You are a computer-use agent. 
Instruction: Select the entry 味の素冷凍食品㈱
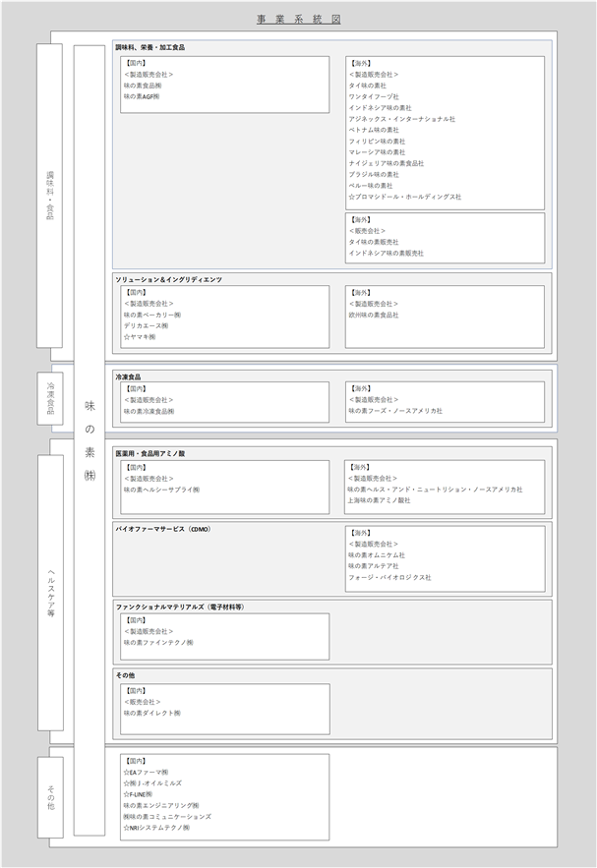[x=149, y=411]
